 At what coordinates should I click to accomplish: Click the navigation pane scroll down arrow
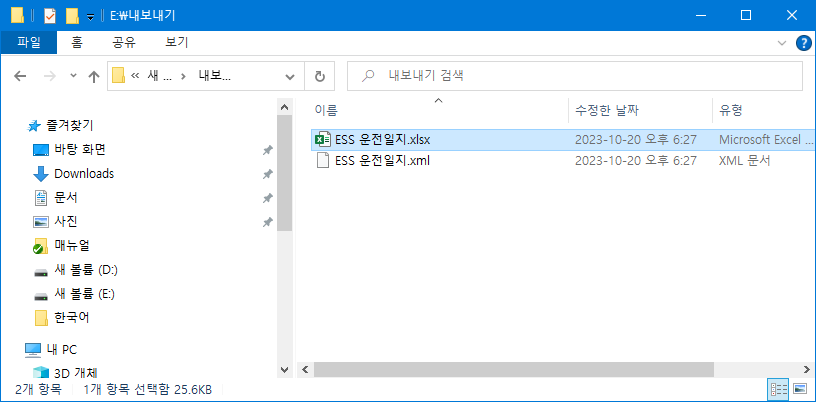click(x=284, y=370)
